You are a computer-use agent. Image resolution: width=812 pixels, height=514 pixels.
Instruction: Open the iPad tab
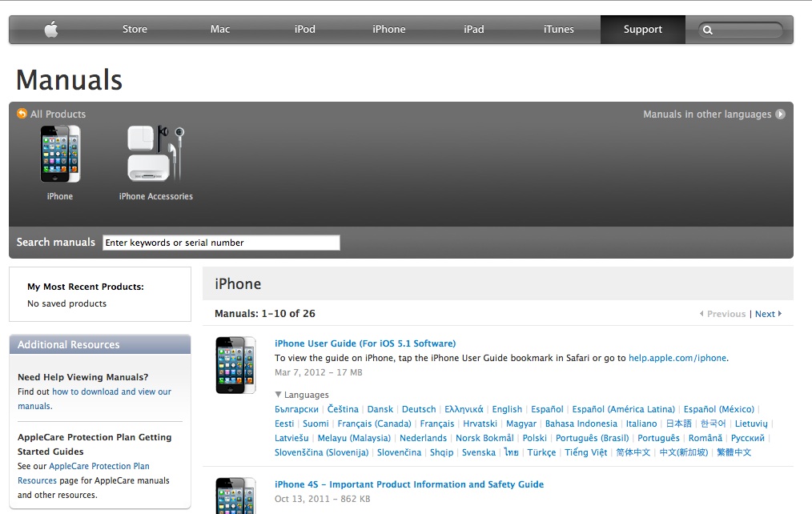pyautogui.click(x=474, y=30)
